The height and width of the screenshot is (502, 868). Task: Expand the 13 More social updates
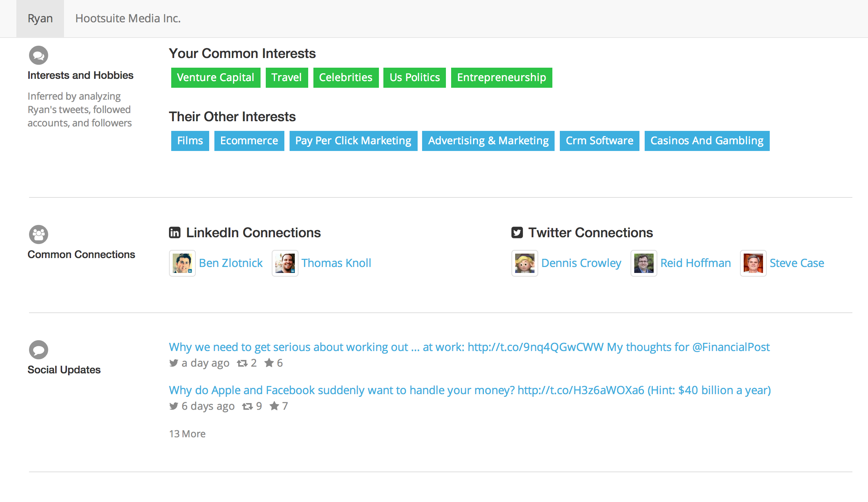187,434
